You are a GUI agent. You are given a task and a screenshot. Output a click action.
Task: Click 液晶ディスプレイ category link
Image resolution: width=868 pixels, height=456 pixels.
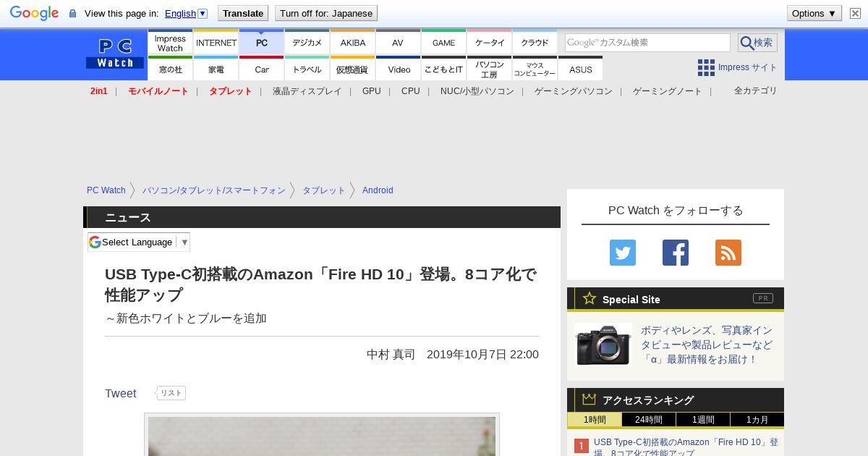(x=307, y=91)
